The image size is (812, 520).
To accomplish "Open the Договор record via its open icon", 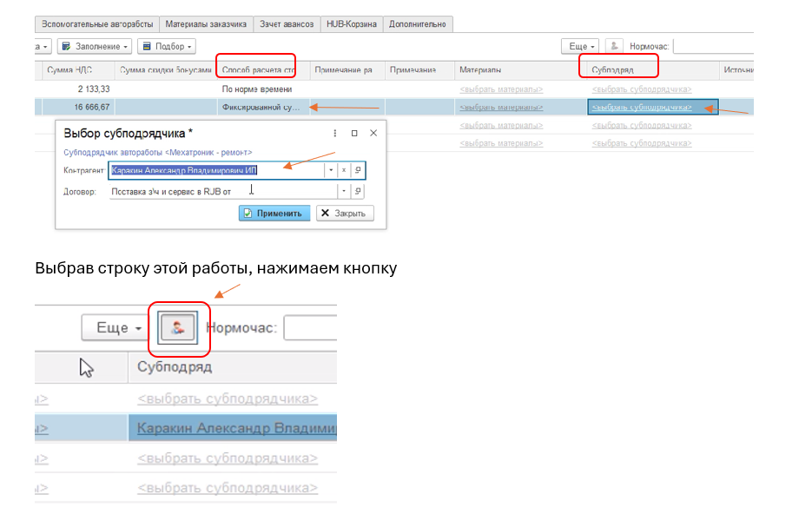I will point(357,191).
